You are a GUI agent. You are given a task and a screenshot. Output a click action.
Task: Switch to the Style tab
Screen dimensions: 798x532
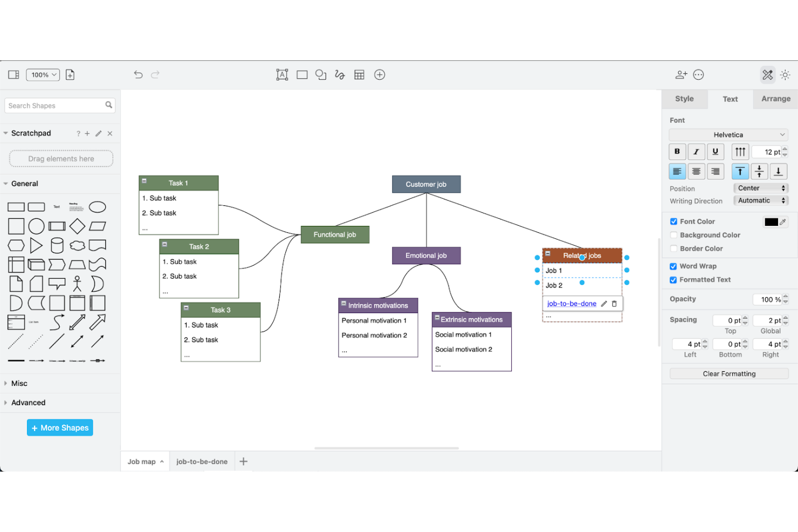(x=685, y=99)
